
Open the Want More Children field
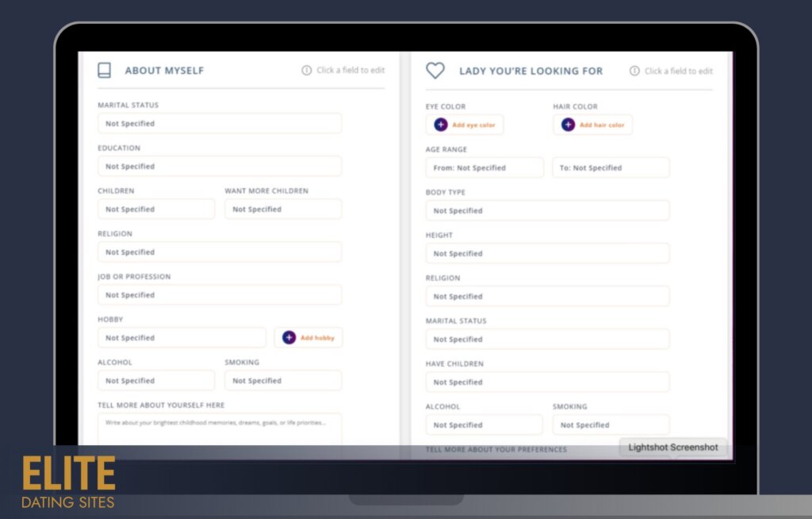(283, 210)
